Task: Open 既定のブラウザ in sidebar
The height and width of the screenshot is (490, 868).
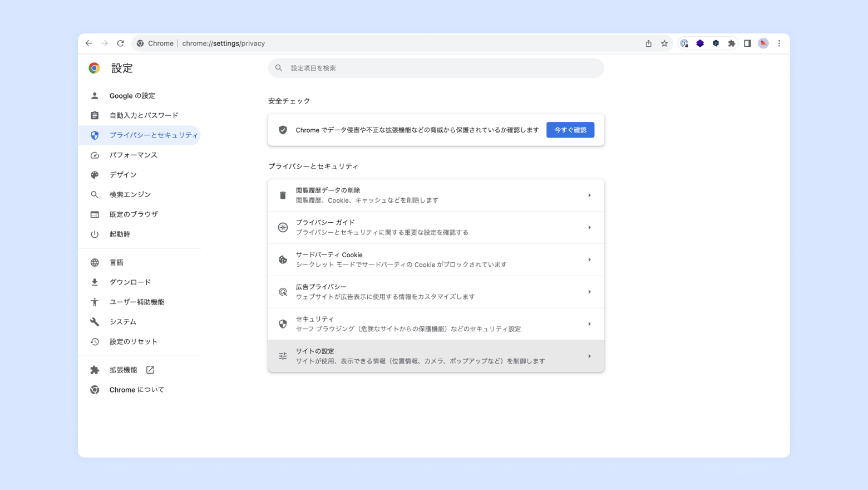Action: [139, 214]
